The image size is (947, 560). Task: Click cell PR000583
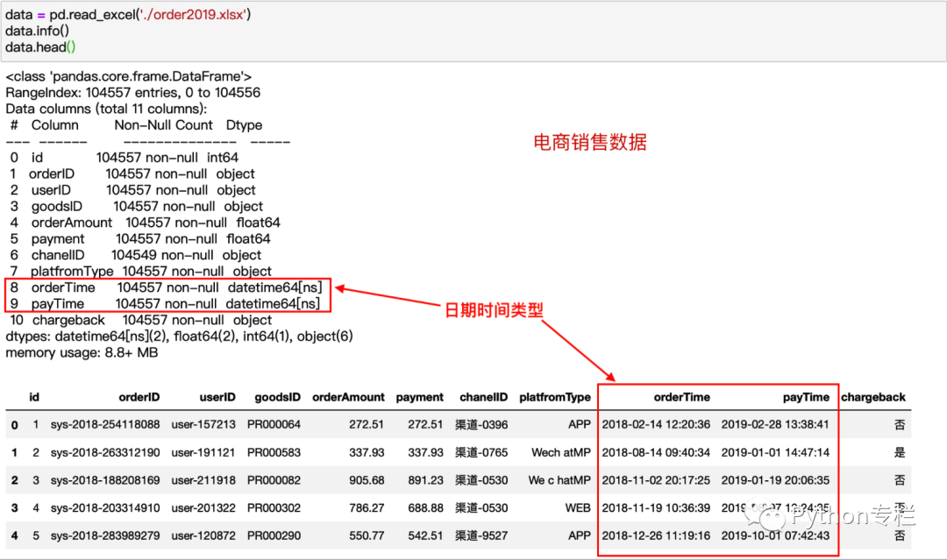coord(274,452)
